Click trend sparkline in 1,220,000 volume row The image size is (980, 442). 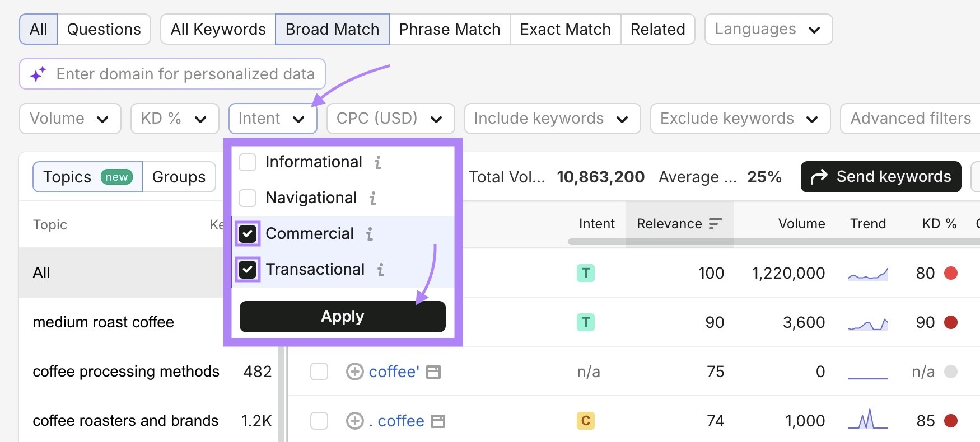[x=868, y=274]
